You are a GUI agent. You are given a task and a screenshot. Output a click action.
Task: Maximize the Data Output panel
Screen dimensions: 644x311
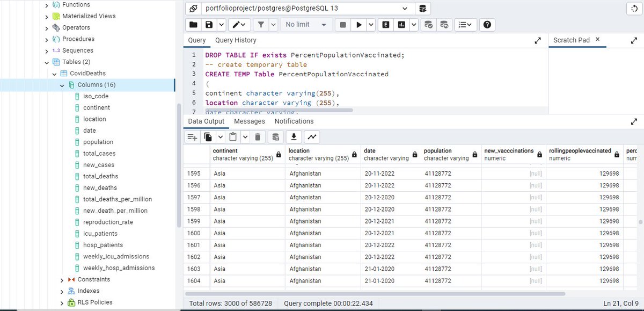coord(634,121)
